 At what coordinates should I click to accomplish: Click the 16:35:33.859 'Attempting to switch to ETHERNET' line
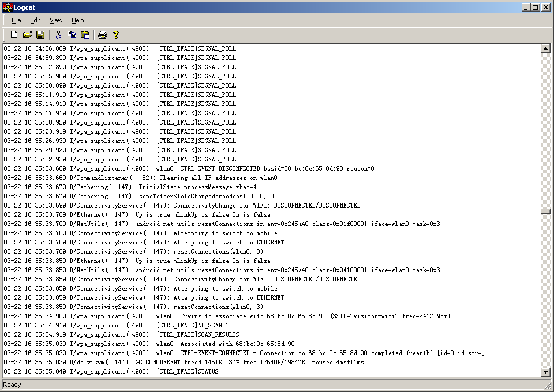click(x=144, y=297)
